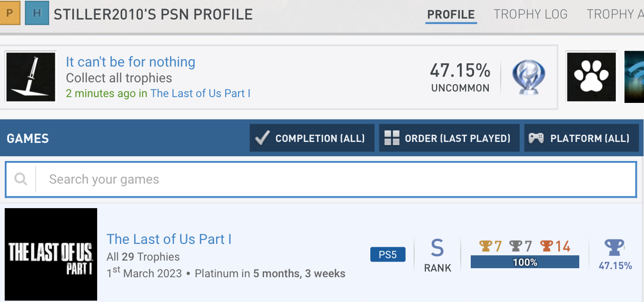The image size is (644, 302).
Task: Click the 100% completion progress bar
Action: pyautogui.click(x=525, y=262)
